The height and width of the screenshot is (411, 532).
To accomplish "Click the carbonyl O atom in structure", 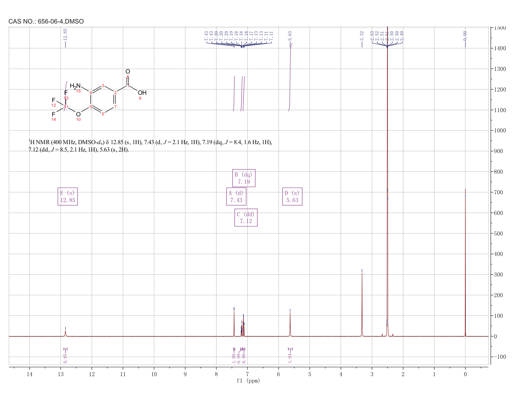I will point(128,72).
